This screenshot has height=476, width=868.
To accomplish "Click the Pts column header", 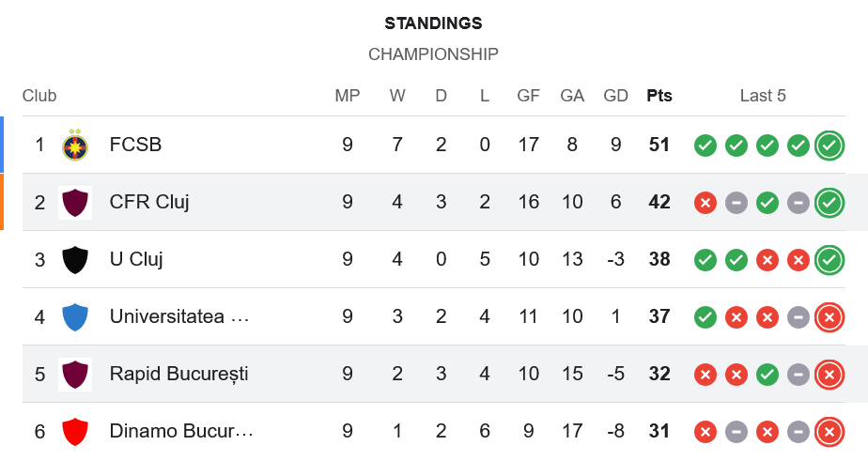I will point(659,96).
